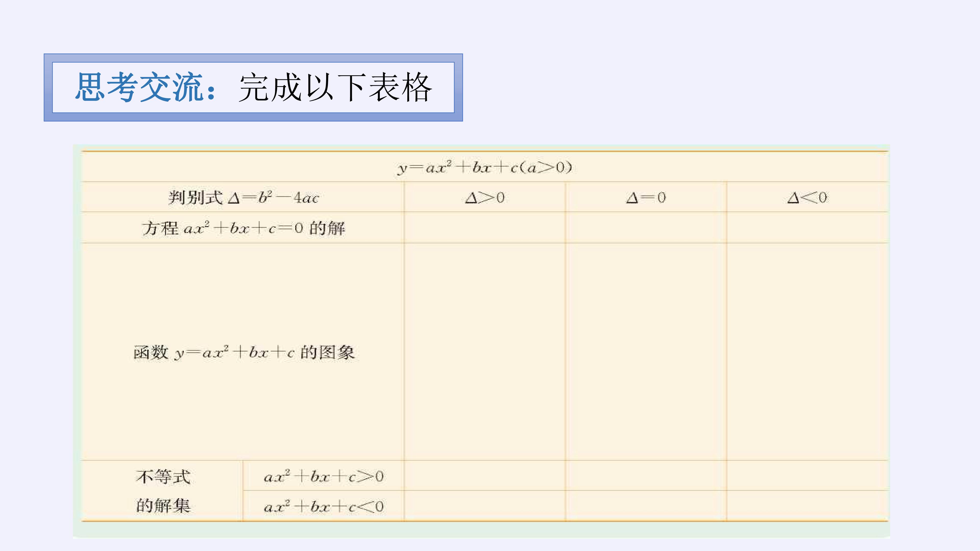The height and width of the screenshot is (551, 980).
Task: Click empty solution cell under Δ=0
Action: click(x=646, y=227)
